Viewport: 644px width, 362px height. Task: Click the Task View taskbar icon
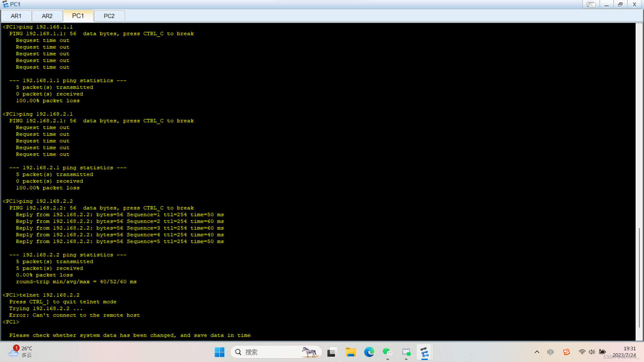332,352
